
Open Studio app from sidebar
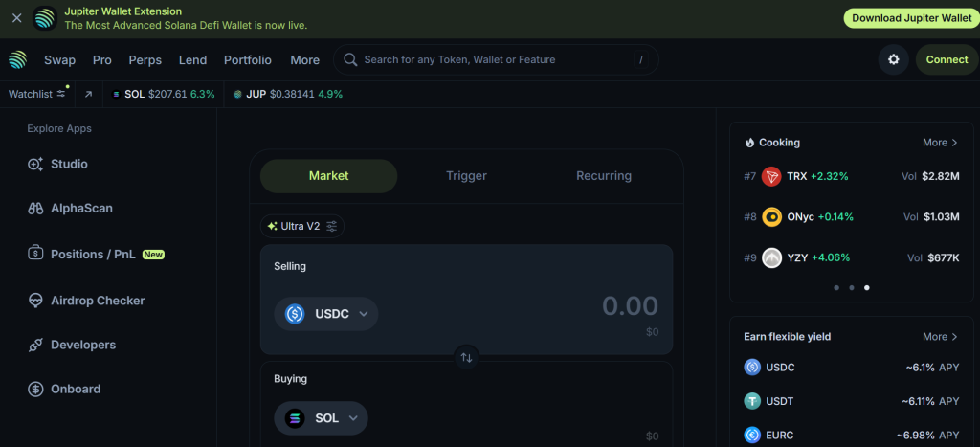[69, 164]
